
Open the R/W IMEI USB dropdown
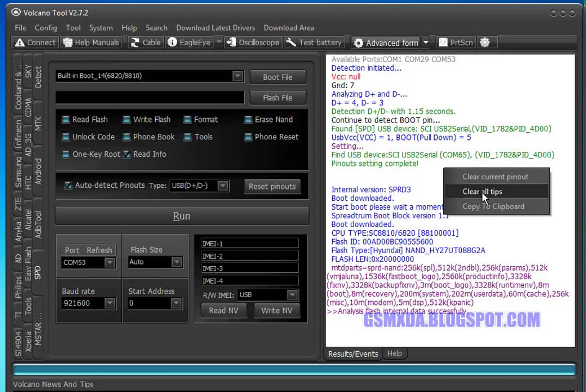(x=292, y=295)
